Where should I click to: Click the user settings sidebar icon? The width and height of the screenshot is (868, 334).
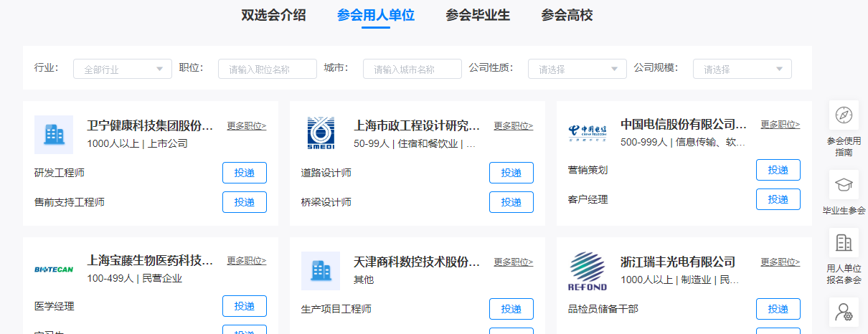point(844,312)
